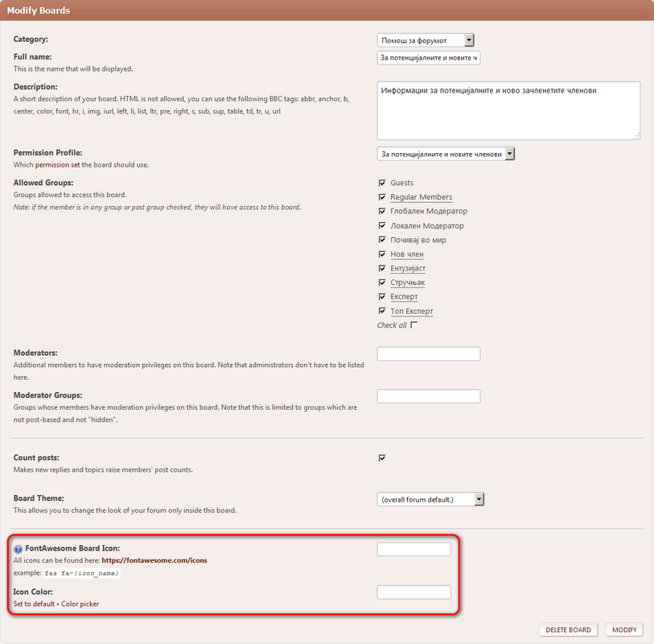Focus the Full name input field
The width and height of the screenshot is (654, 644).
pos(428,58)
